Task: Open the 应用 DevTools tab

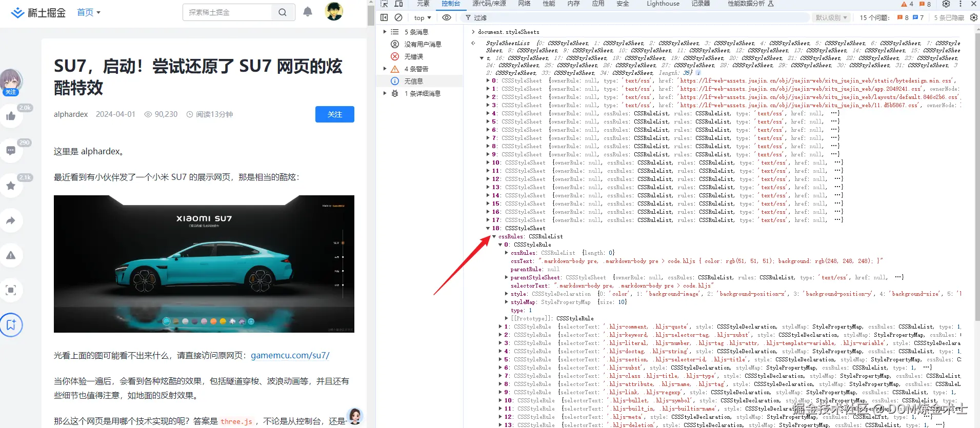Action: (598, 4)
